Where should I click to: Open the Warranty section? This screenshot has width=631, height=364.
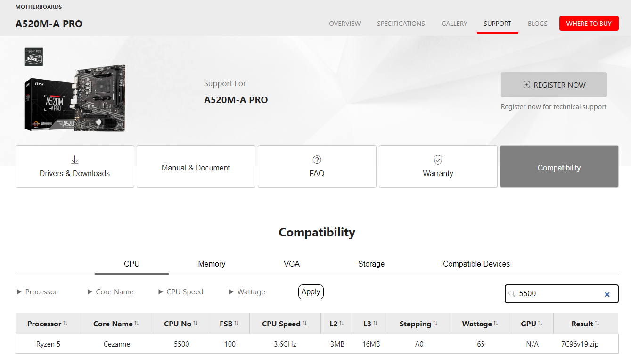click(438, 167)
